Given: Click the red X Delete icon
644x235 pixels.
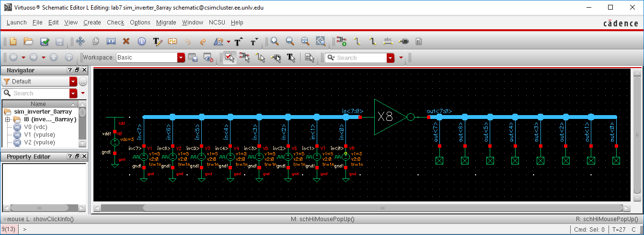Looking at the screenshot, I should 126,42.
